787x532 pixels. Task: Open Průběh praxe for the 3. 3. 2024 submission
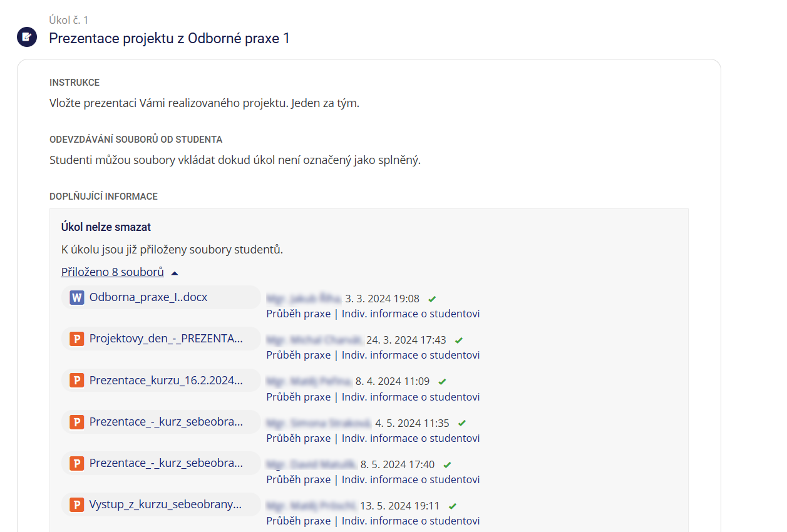[298, 314]
